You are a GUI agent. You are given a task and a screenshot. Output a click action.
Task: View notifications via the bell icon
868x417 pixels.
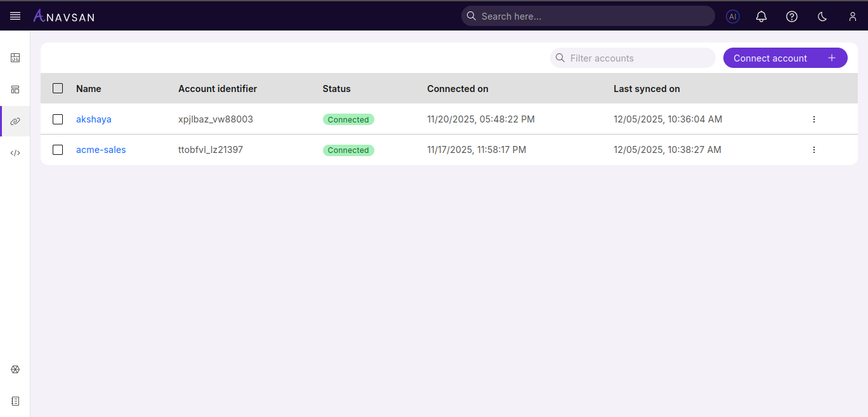tap(761, 17)
